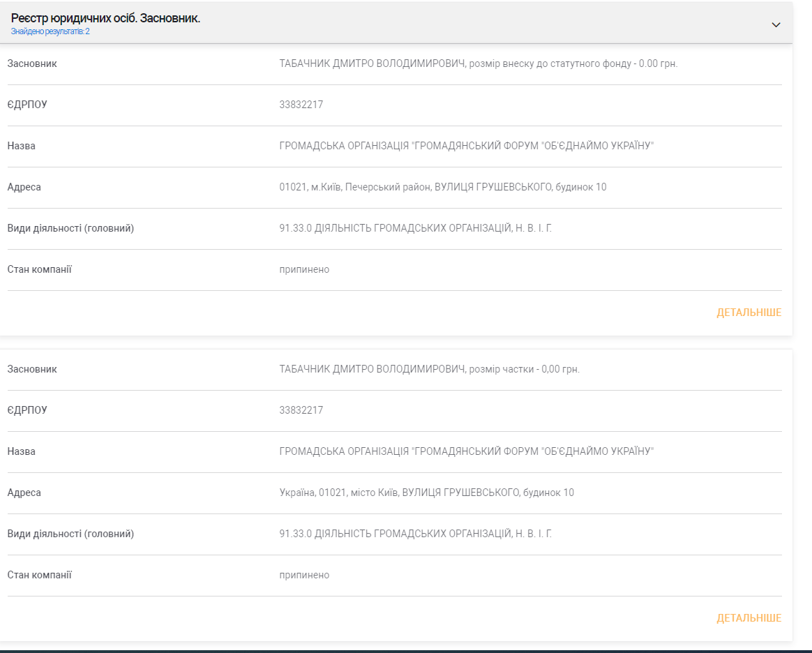This screenshot has height=653, width=812.
Task: Click founder value mentioning 'розмір частки'
Action: click(x=429, y=369)
